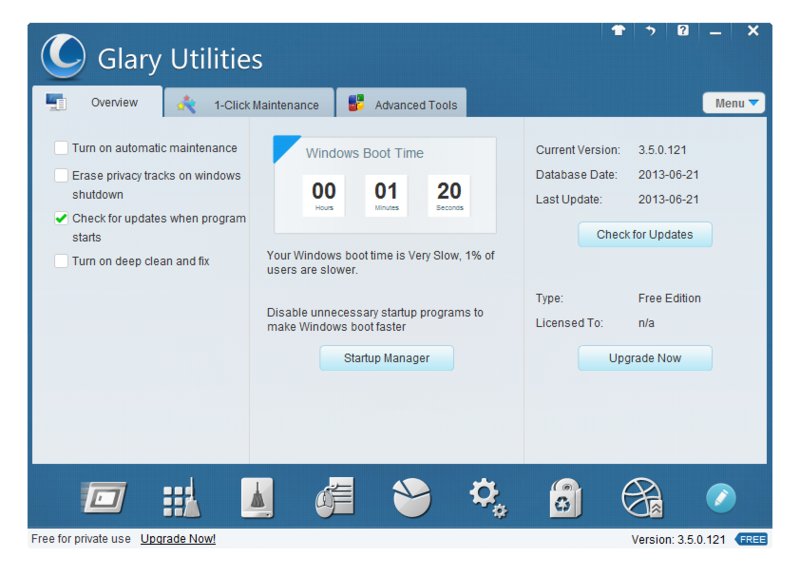Open help via the question mark icon
Image resolution: width=800 pixels, height=577 pixels.
pos(683,31)
